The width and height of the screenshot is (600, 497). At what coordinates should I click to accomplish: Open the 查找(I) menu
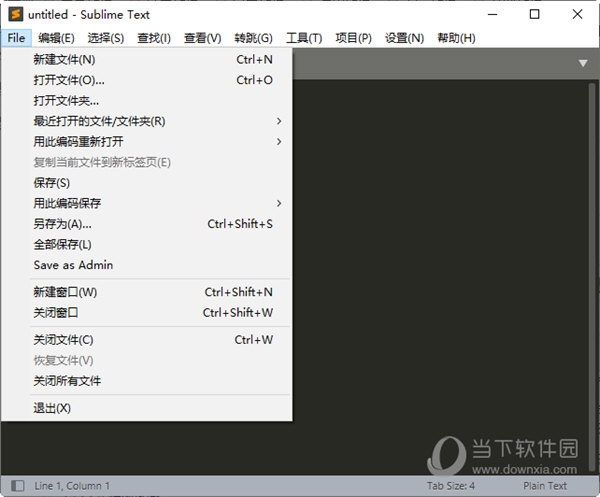pos(154,38)
